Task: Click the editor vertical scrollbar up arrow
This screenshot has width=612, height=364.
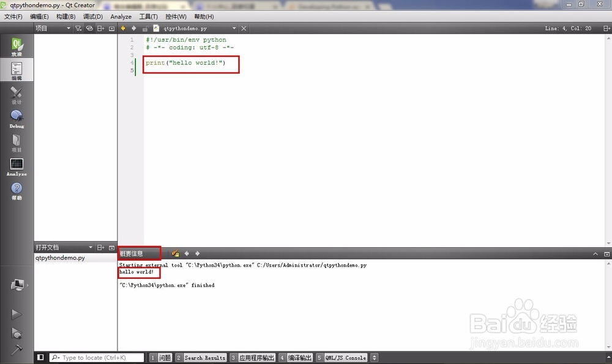Action: [x=608, y=38]
